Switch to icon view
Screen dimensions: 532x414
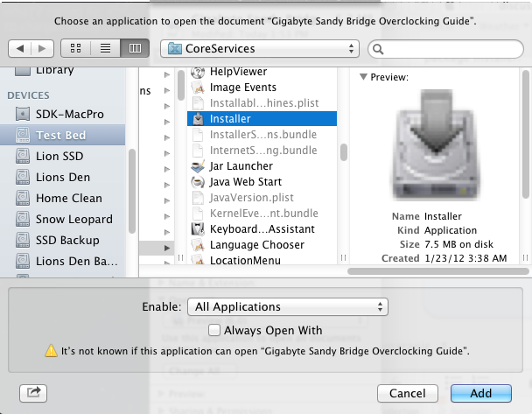(75, 48)
